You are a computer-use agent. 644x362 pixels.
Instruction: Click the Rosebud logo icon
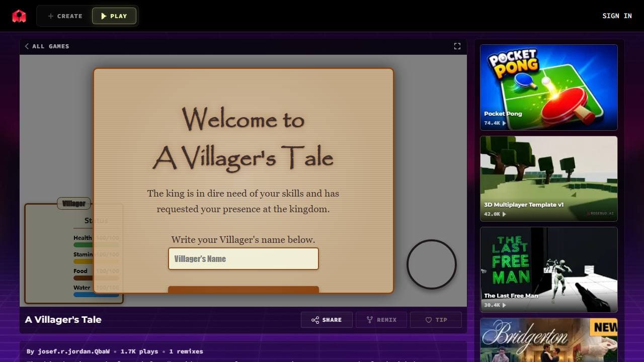point(19,16)
